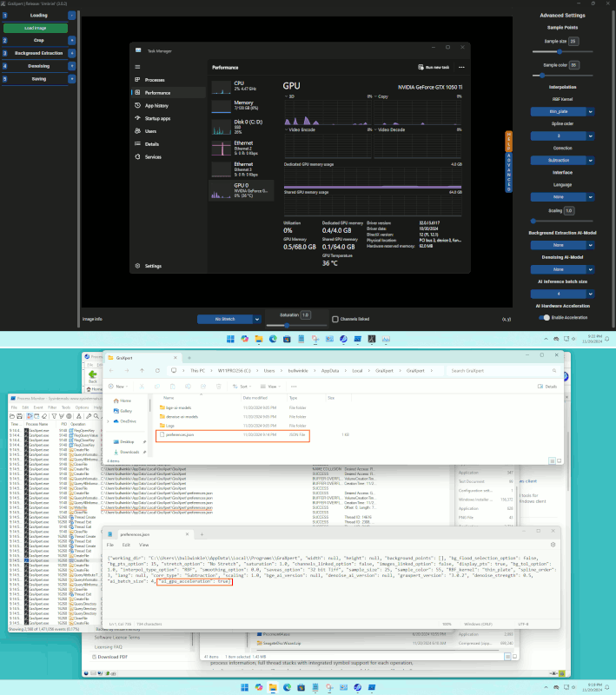616x695 pixels.
Task: Open Logs folder in Explorer
Action: tap(169, 426)
